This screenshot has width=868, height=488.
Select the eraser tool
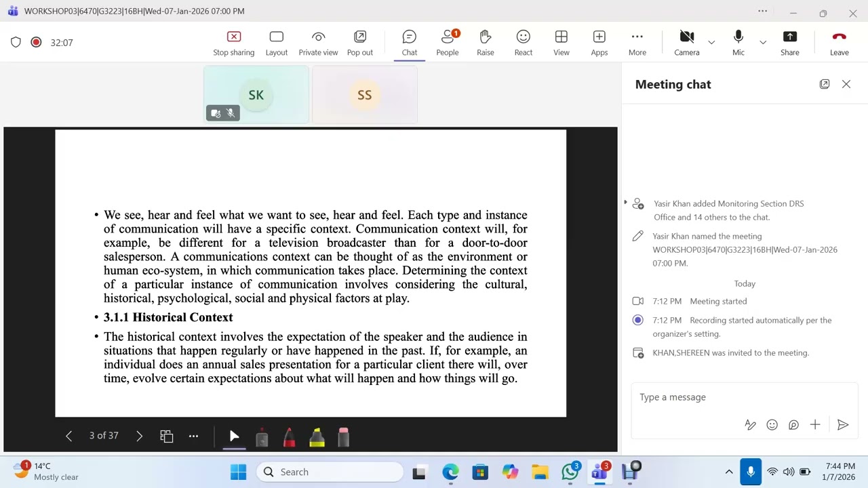343,438
